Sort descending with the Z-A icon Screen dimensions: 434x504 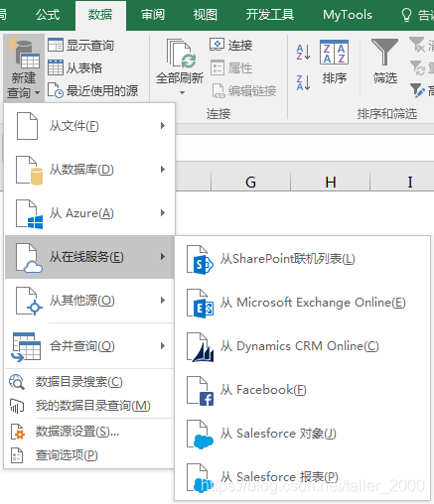coord(303,82)
